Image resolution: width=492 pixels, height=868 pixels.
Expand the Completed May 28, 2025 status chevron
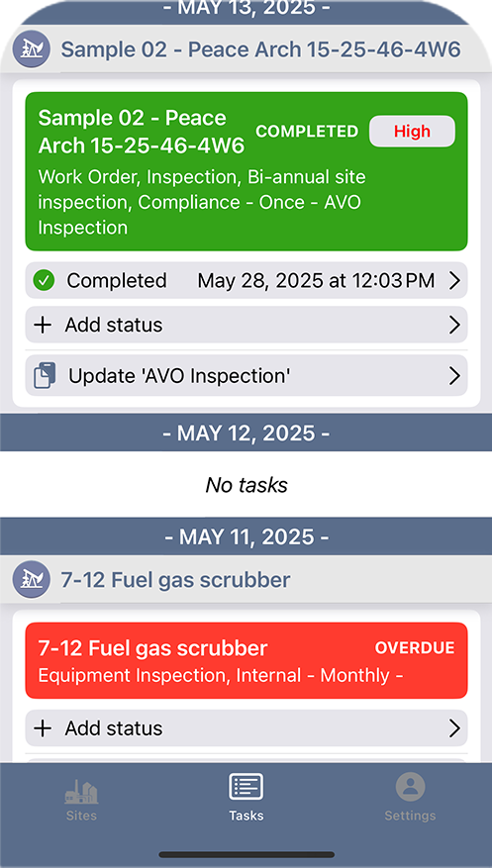click(x=454, y=281)
